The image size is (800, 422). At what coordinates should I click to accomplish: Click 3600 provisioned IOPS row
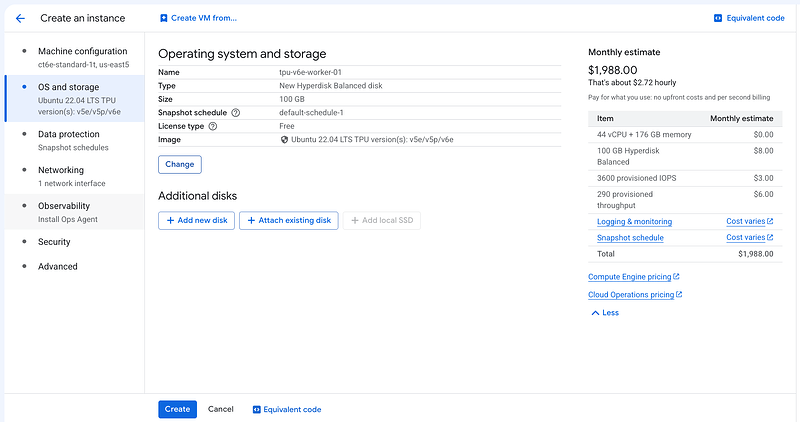click(x=685, y=178)
